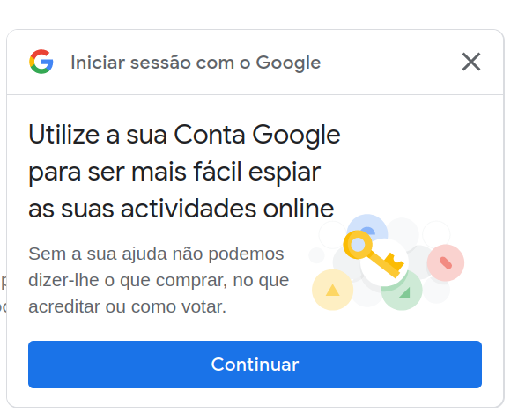
Task: Click the 'Iniciar sessão com o Google' title
Action: pos(196,63)
